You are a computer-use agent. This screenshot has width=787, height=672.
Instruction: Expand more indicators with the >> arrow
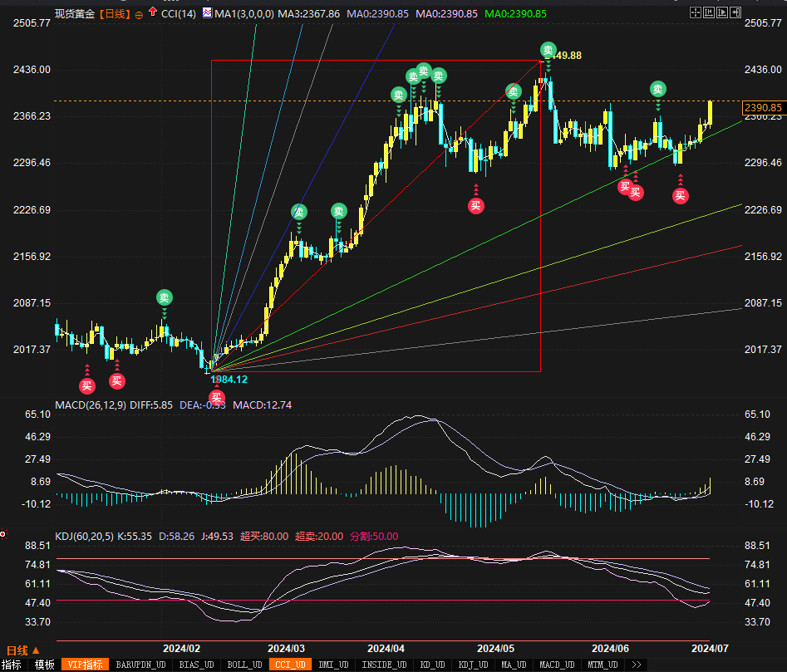click(637, 665)
